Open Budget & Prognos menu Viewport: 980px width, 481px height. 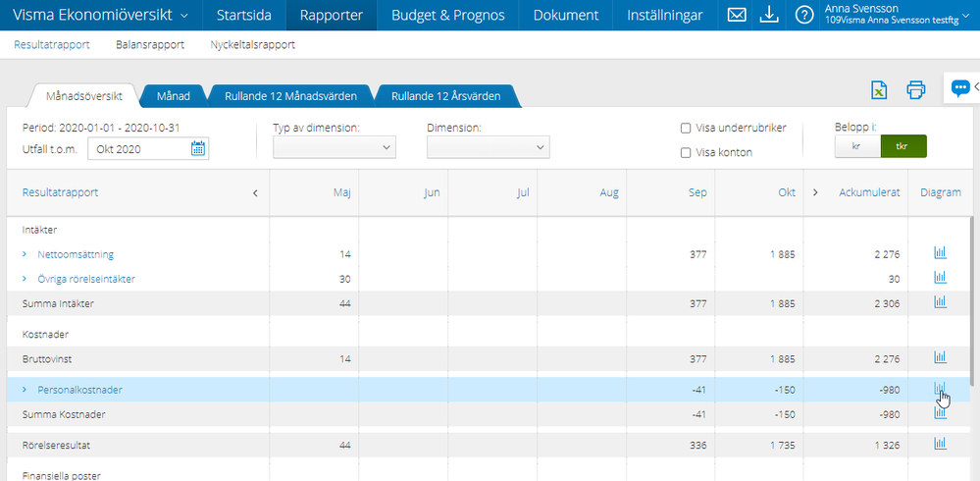point(447,16)
